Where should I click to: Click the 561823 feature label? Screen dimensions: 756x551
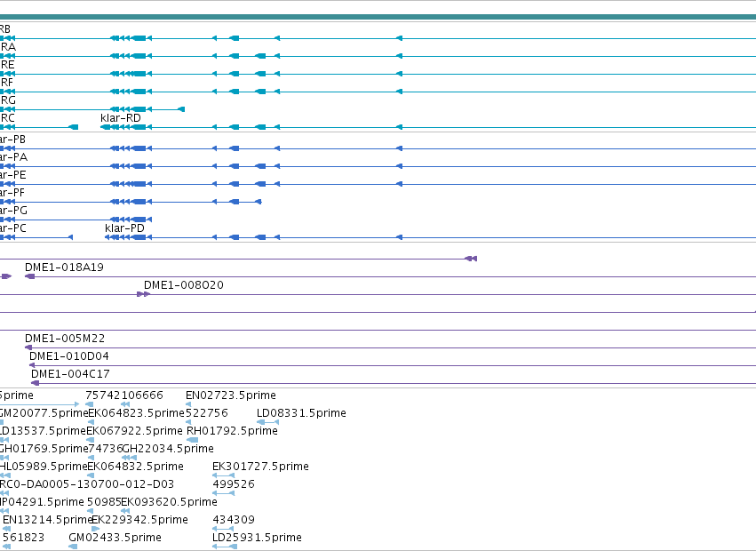click(x=23, y=538)
